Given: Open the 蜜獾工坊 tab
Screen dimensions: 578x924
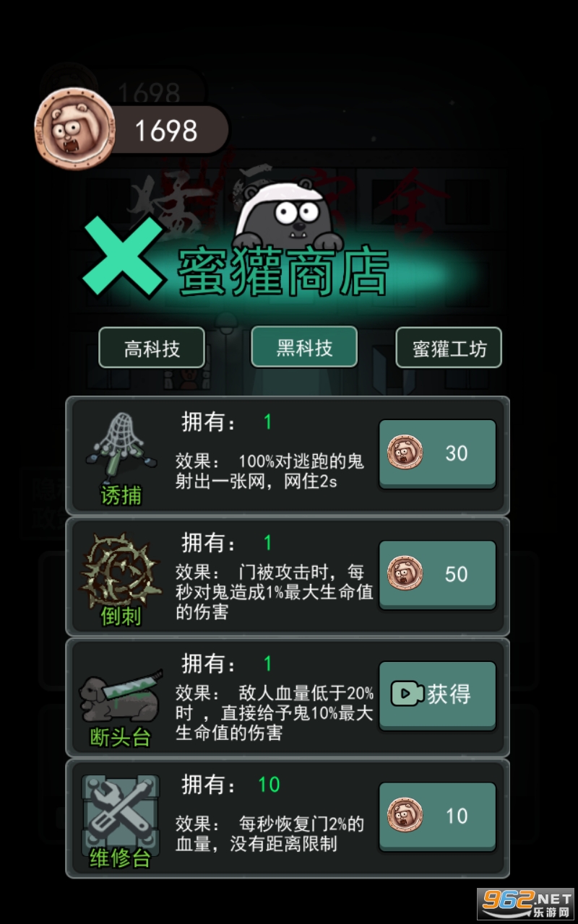Looking at the screenshot, I should [x=449, y=348].
